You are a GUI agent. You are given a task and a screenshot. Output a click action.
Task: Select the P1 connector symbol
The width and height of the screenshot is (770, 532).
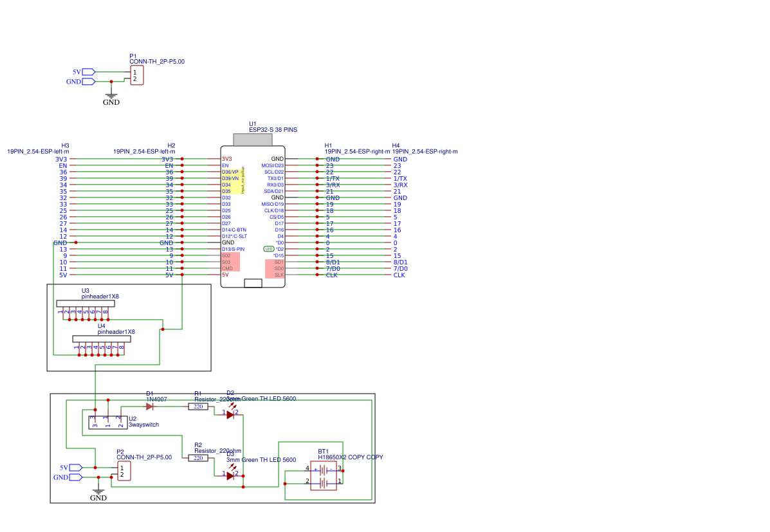[x=137, y=75]
